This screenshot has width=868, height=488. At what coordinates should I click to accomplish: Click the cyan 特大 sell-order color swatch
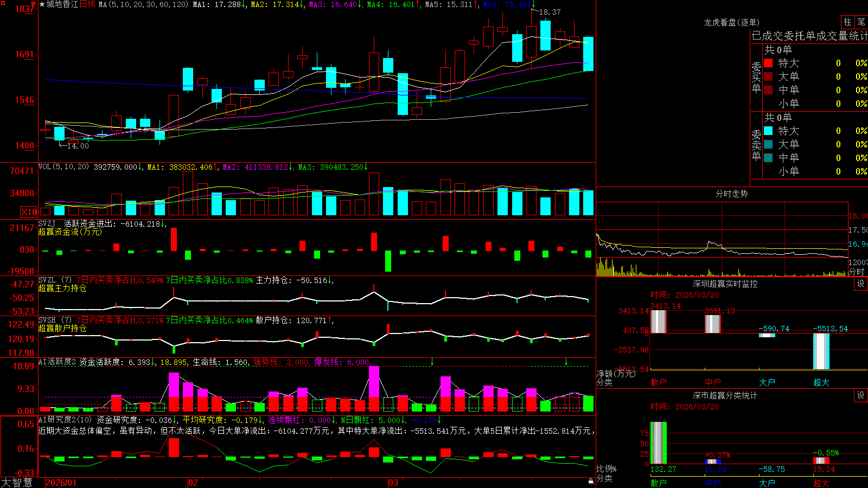tap(768, 131)
